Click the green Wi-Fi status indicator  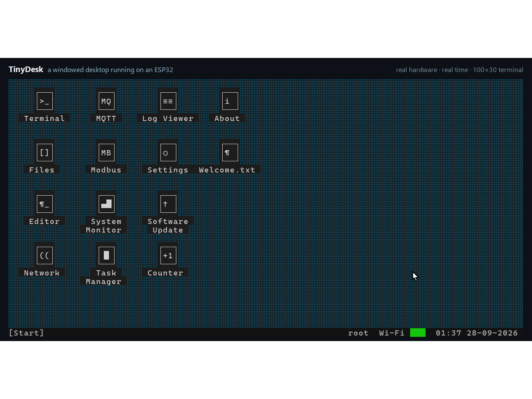point(418,333)
